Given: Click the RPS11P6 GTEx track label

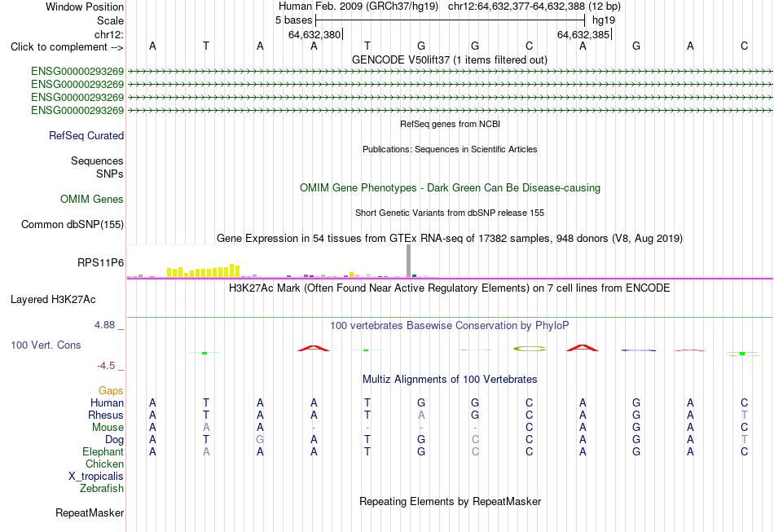Looking at the screenshot, I should click(x=101, y=263).
